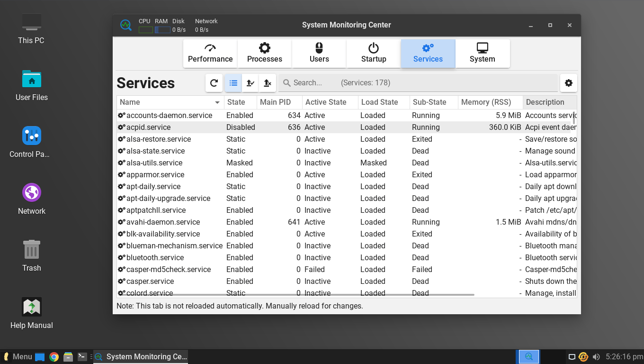Switch to the Processes tab

click(265, 54)
